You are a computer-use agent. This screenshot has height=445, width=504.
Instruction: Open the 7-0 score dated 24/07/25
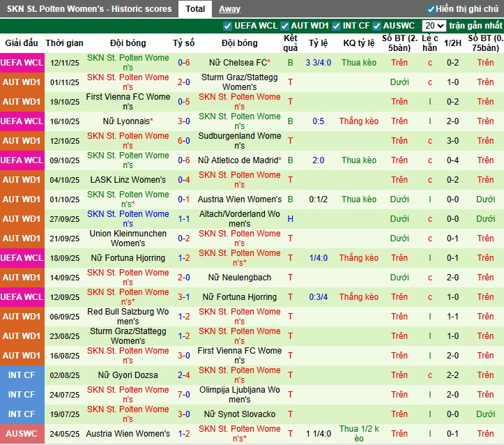click(184, 395)
